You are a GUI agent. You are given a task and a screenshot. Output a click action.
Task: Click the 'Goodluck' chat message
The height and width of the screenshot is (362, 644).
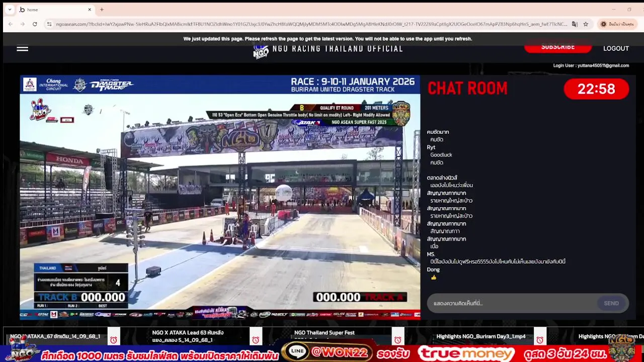(441, 155)
